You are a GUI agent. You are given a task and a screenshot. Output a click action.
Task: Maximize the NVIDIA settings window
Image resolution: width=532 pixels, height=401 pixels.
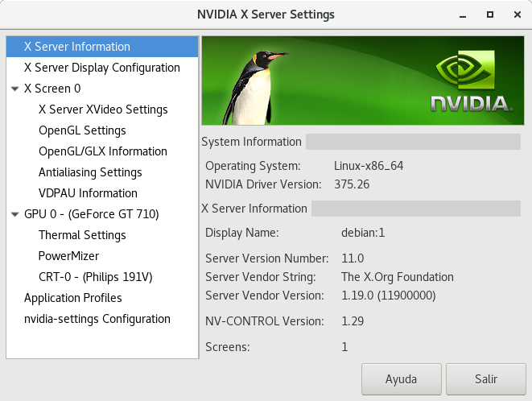coord(489,14)
